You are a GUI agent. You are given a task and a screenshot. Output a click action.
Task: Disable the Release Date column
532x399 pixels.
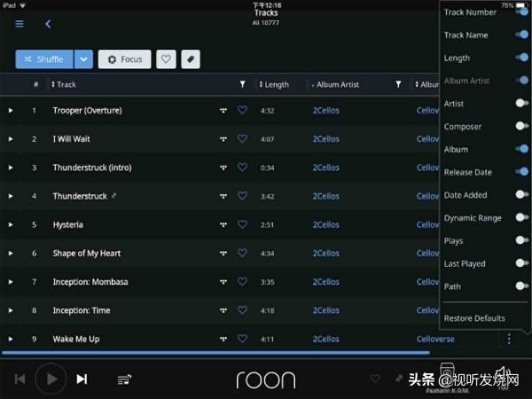(x=522, y=172)
